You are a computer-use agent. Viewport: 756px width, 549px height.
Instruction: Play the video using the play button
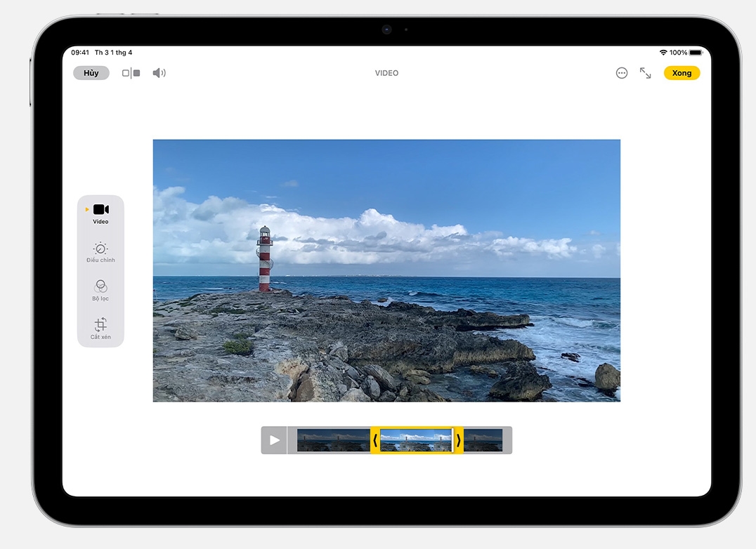click(275, 440)
